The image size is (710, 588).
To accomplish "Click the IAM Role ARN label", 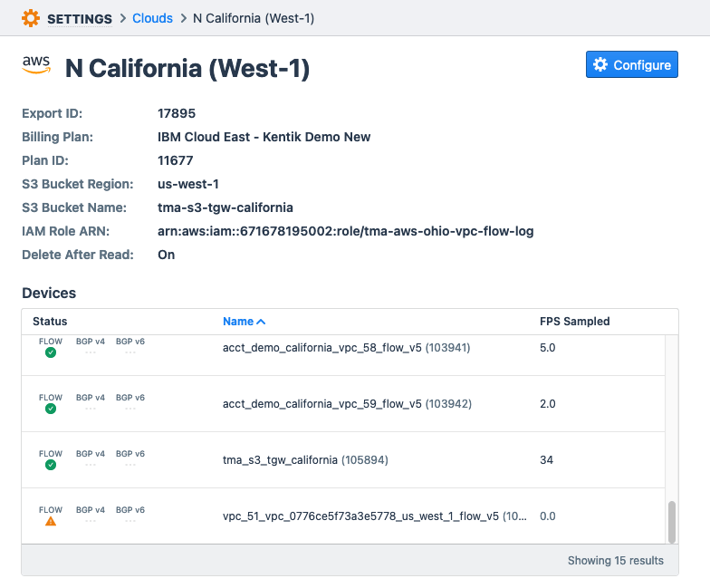I will pos(65,231).
